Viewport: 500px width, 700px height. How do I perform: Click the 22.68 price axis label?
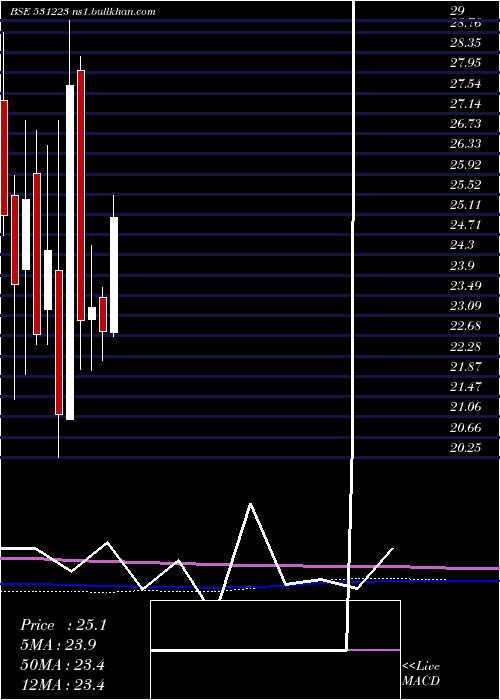tap(466, 326)
